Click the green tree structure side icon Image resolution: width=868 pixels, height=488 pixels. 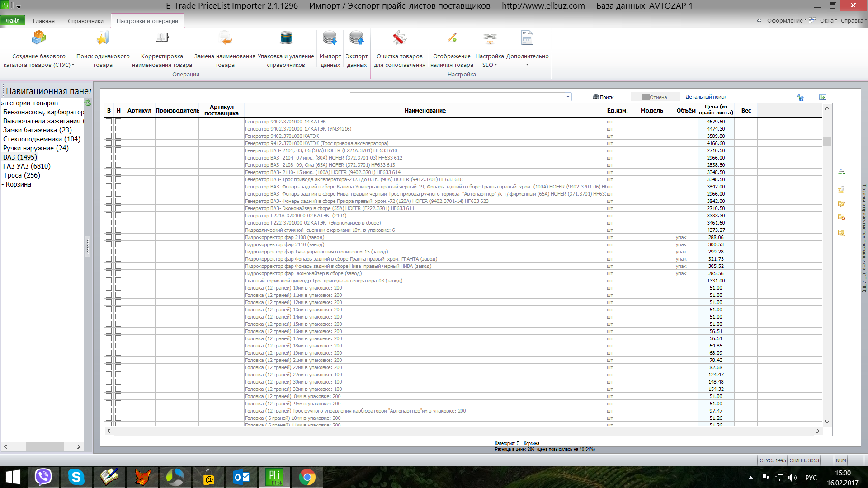(x=841, y=172)
